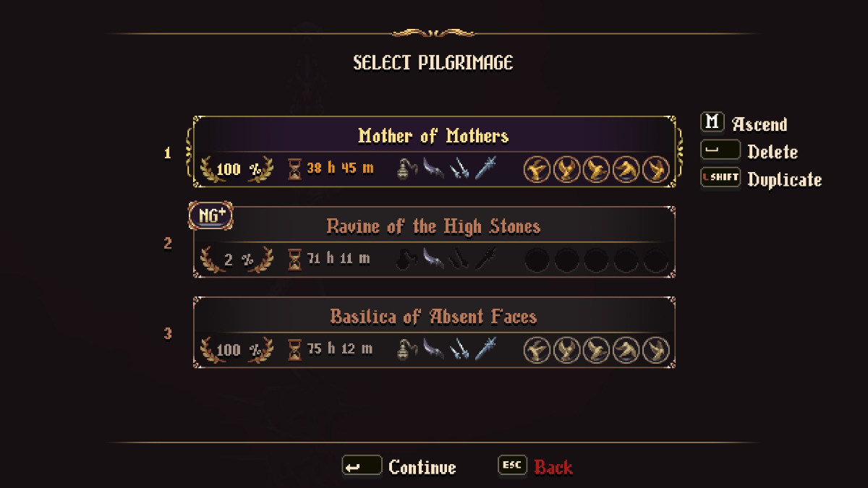Click the laurel wreath 100% in slot 1
This screenshot has width=868, height=488.
point(237,170)
